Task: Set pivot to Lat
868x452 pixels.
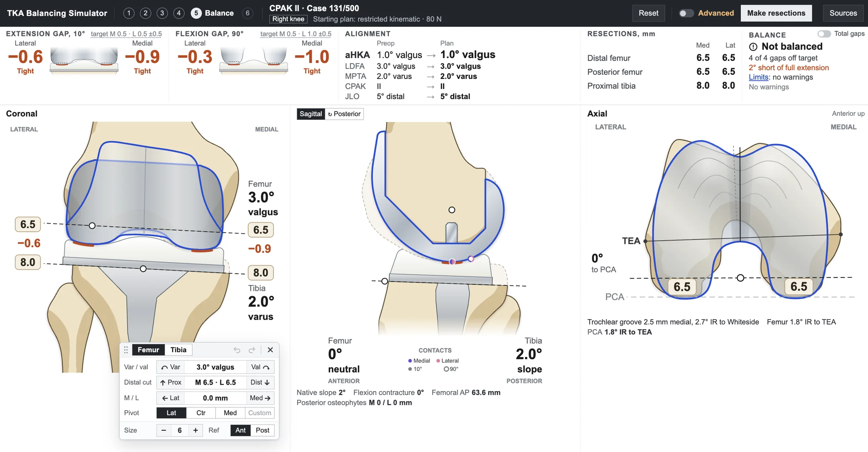Action: pos(171,413)
